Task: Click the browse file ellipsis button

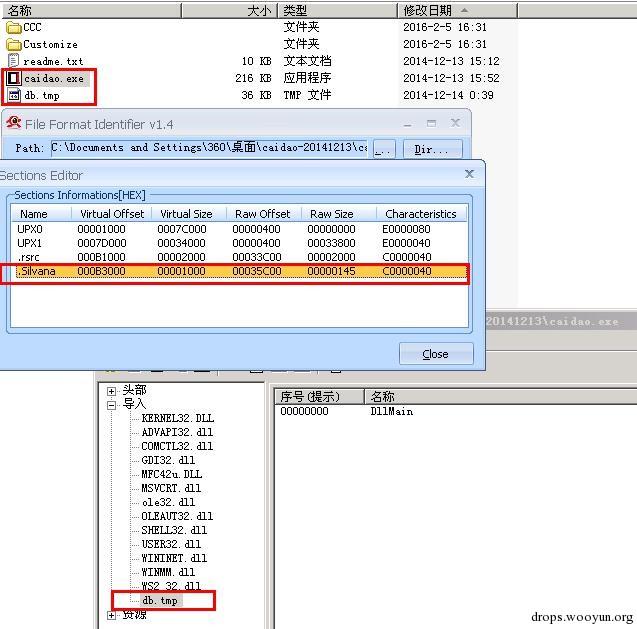Action: pyautogui.click(x=384, y=149)
